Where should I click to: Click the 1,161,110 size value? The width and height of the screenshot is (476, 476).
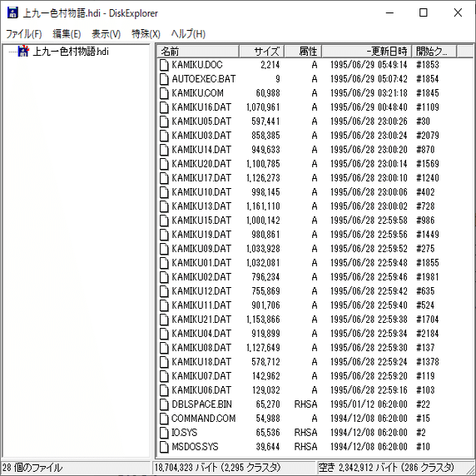coord(263,206)
